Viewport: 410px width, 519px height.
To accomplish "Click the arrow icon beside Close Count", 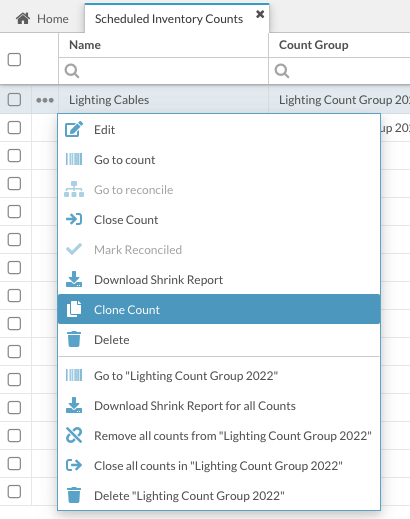I will tap(74, 219).
